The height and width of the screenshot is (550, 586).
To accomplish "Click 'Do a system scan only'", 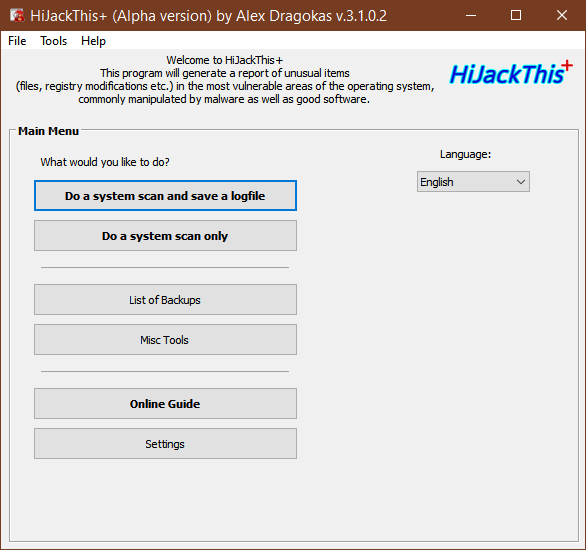I will pos(165,236).
